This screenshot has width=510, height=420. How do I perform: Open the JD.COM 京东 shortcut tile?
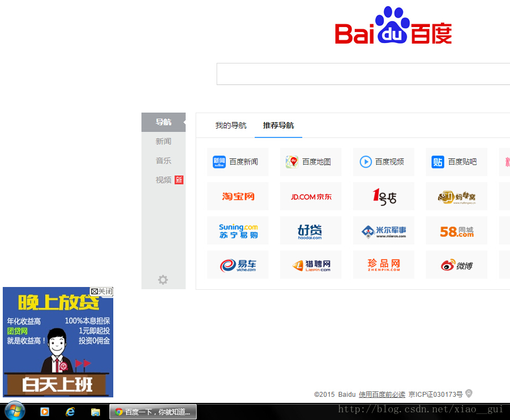(x=311, y=196)
